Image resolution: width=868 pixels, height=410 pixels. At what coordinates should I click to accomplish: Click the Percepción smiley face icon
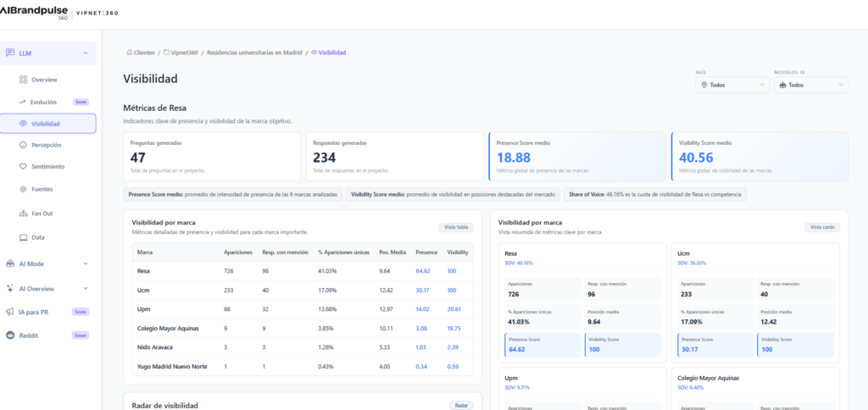23,145
